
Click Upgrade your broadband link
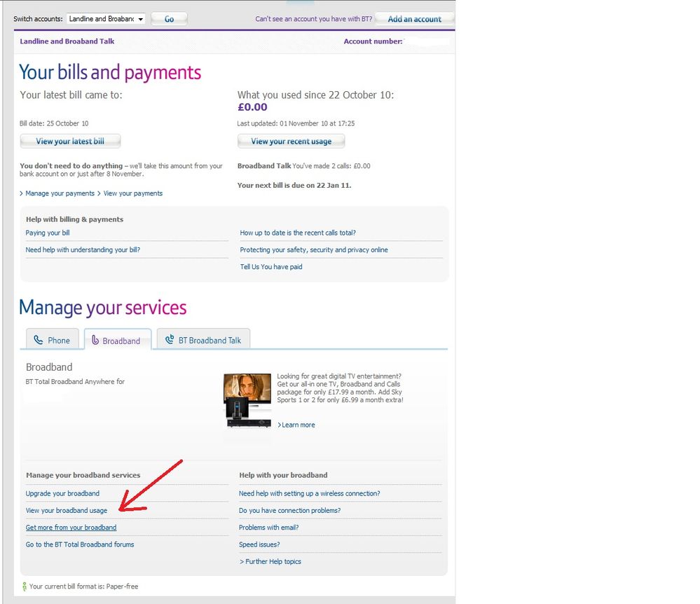coord(62,493)
